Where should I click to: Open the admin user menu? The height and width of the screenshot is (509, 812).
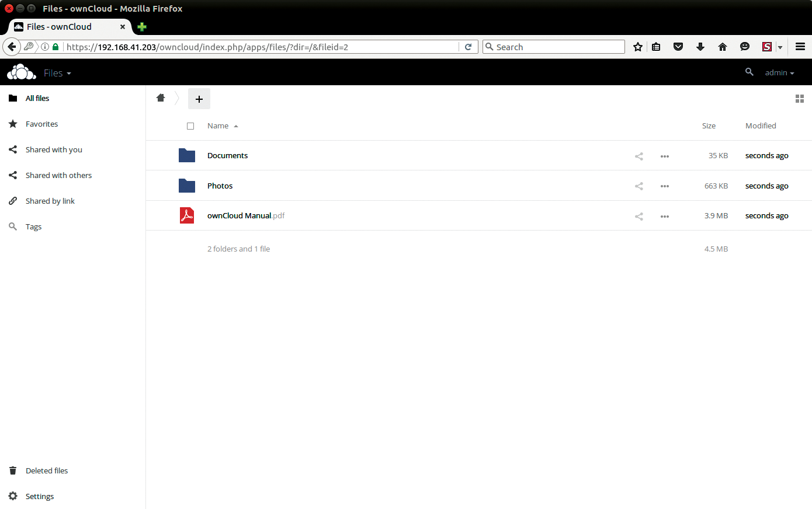779,72
